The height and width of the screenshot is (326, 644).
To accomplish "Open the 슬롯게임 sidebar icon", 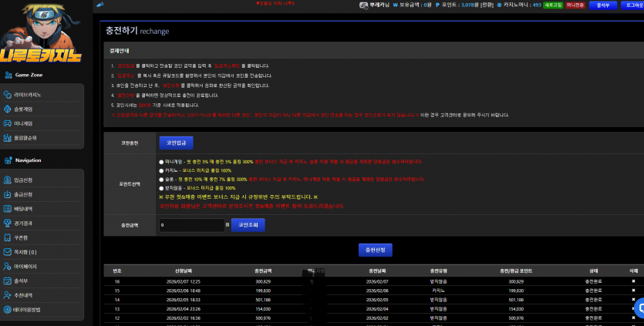I will point(7,109).
